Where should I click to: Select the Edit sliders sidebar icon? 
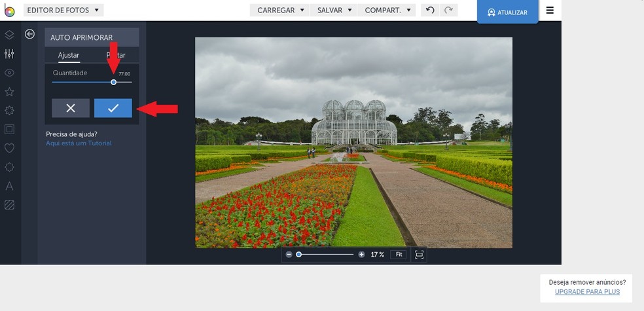click(x=9, y=54)
